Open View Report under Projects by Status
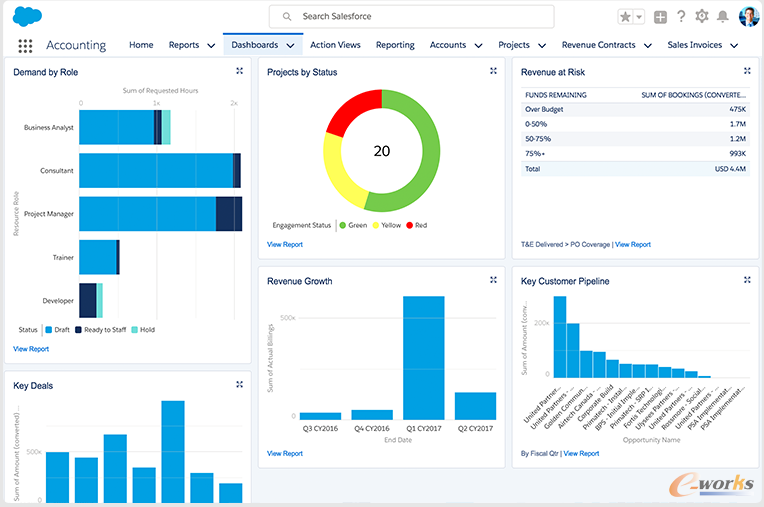Viewport: 764px width, 507px height. click(x=285, y=244)
